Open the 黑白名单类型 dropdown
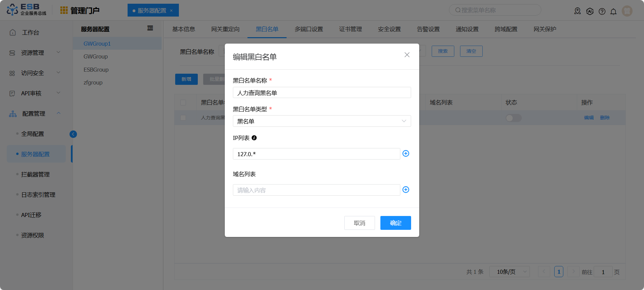This screenshot has width=644, height=290. click(321, 121)
